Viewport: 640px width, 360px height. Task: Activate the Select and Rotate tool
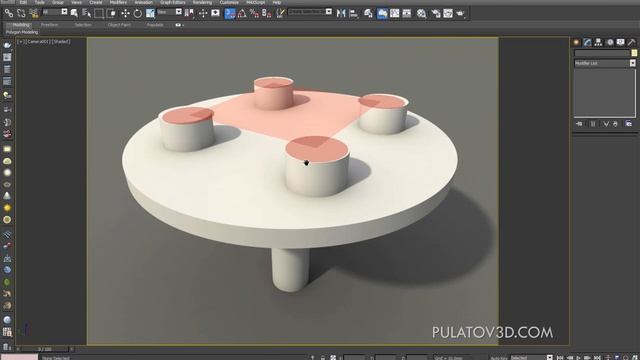(138, 13)
